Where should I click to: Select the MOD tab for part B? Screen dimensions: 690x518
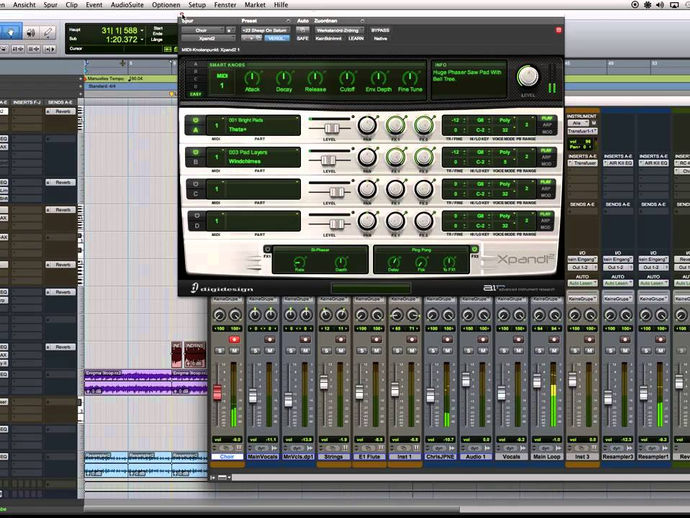pos(547,163)
